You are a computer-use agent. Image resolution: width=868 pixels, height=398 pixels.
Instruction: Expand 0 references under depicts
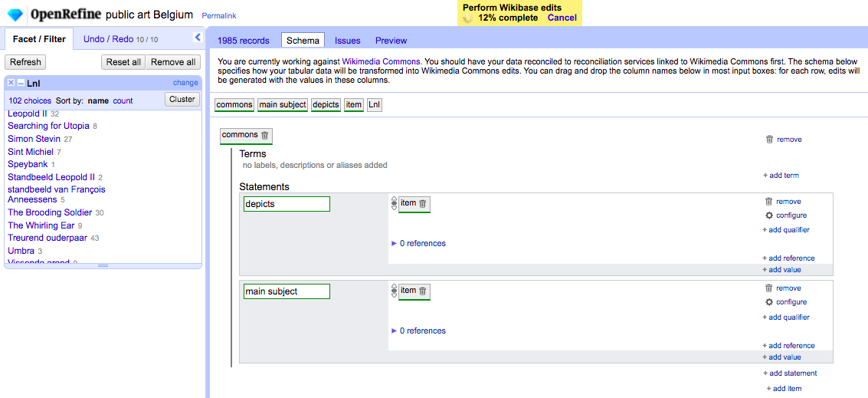(418, 243)
